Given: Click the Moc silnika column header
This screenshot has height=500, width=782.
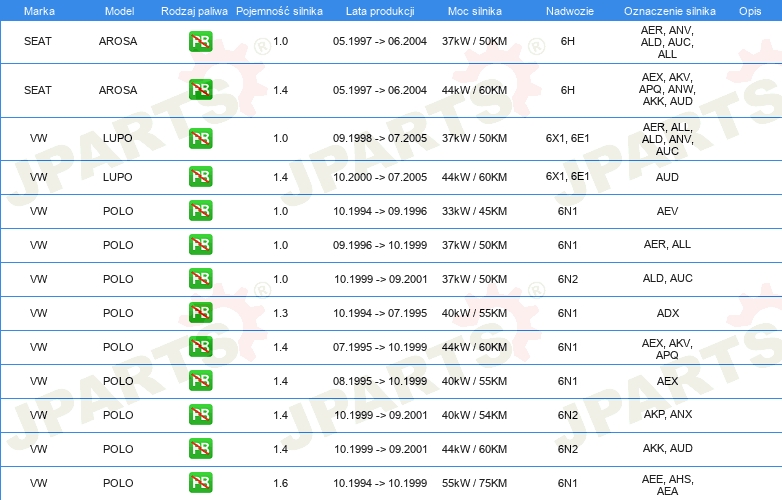Looking at the screenshot, I should (x=474, y=10).
